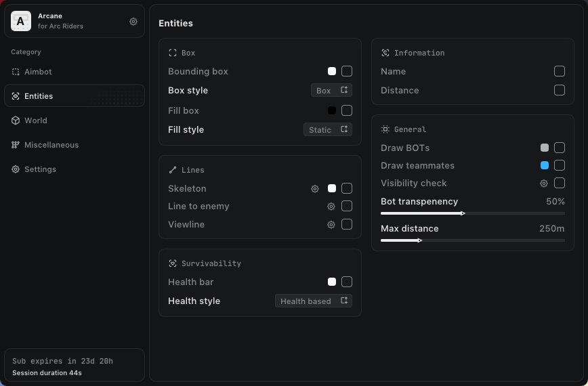Toggle the Name information checkbox
The height and width of the screenshot is (386, 588).
(x=560, y=71)
